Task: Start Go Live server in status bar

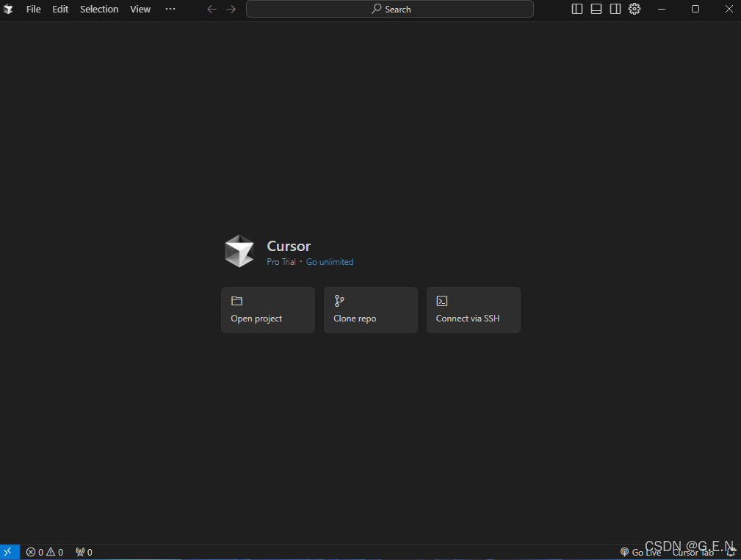Action: click(x=640, y=552)
